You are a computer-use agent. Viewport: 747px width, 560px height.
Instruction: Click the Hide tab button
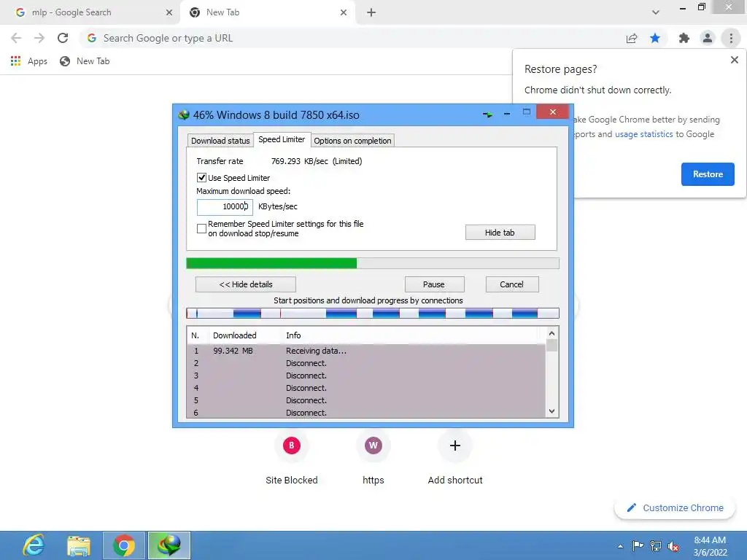(500, 233)
